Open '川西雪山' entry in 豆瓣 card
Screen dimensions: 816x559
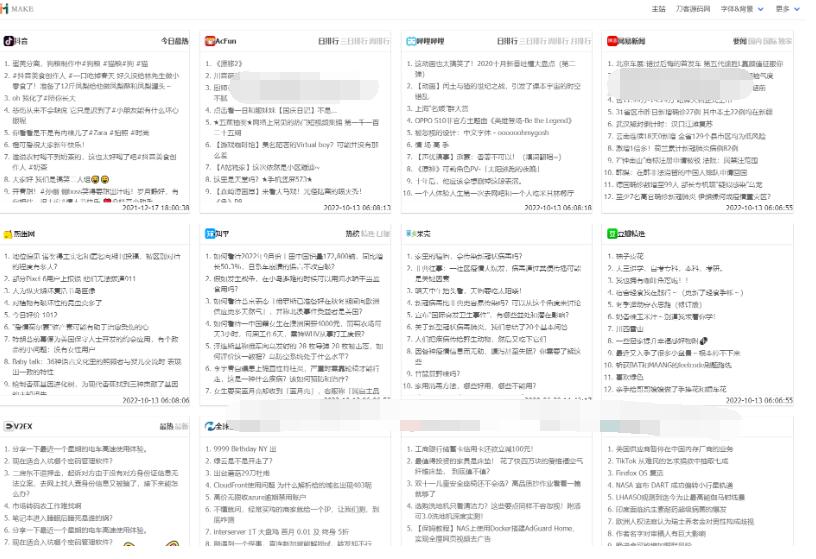(x=630, y=329)
